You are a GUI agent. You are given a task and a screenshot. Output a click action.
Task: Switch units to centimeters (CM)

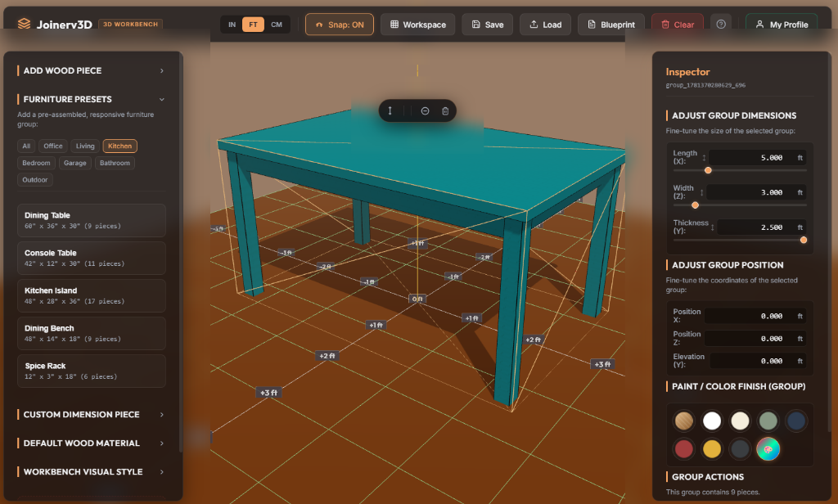(x=277, y=25)
